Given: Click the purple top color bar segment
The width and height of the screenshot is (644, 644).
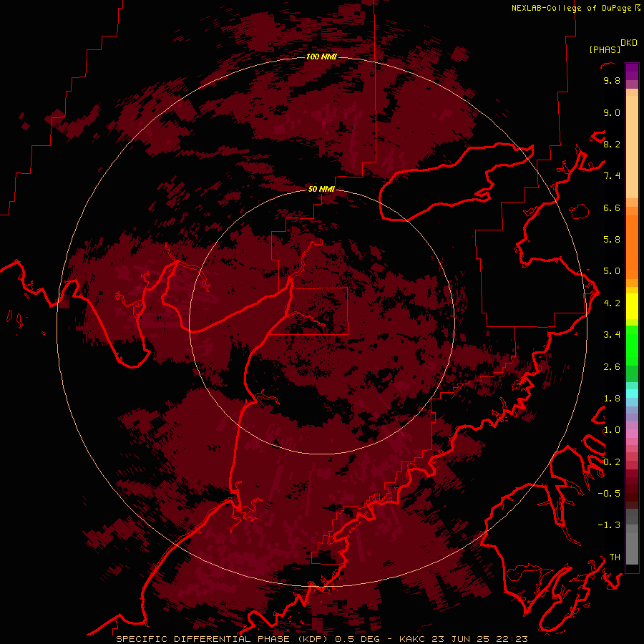Looking at the screenshot, I should pos(632,72).
